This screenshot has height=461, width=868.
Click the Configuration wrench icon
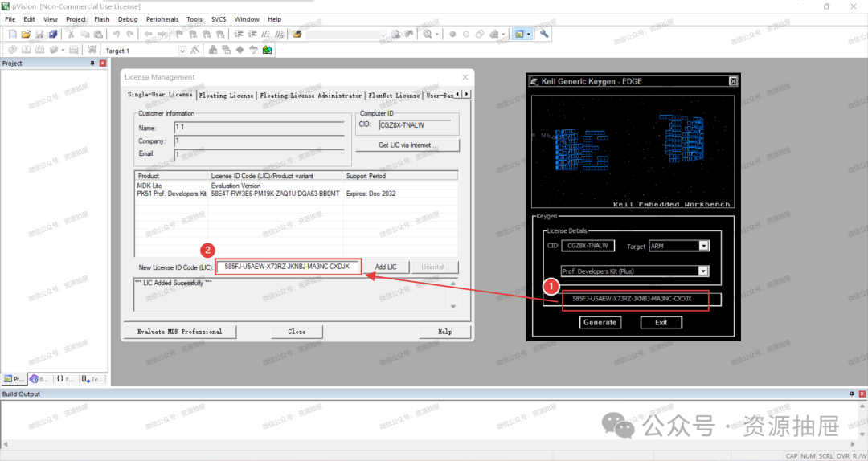pos(545,35)
